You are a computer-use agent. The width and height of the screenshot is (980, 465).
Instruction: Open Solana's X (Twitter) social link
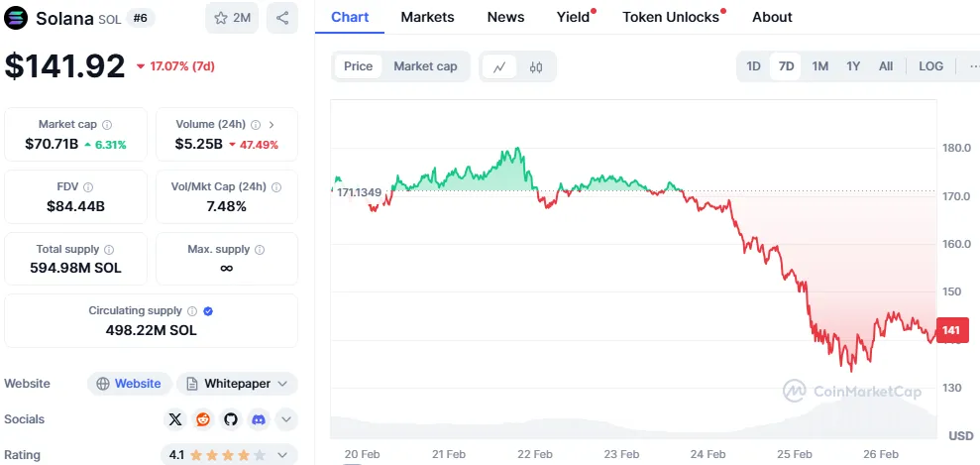coord(176,419)
